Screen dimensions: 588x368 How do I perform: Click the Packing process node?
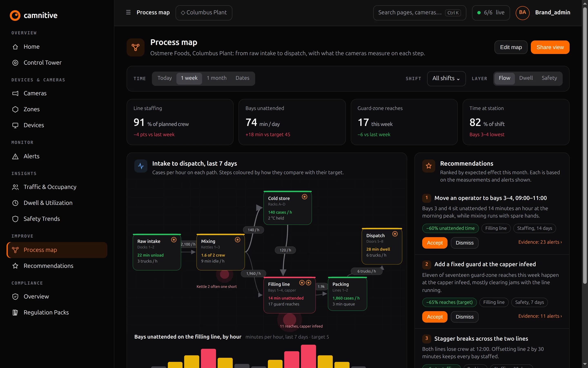347,294
